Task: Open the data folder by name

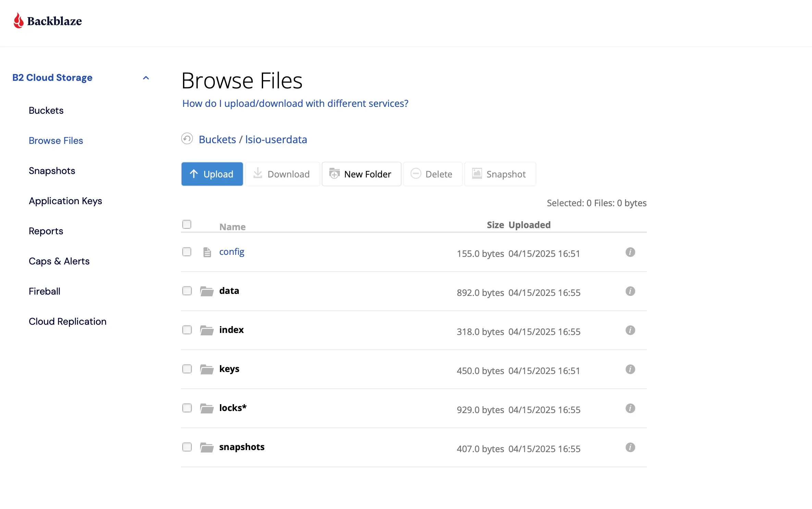Action: [229, 291]
